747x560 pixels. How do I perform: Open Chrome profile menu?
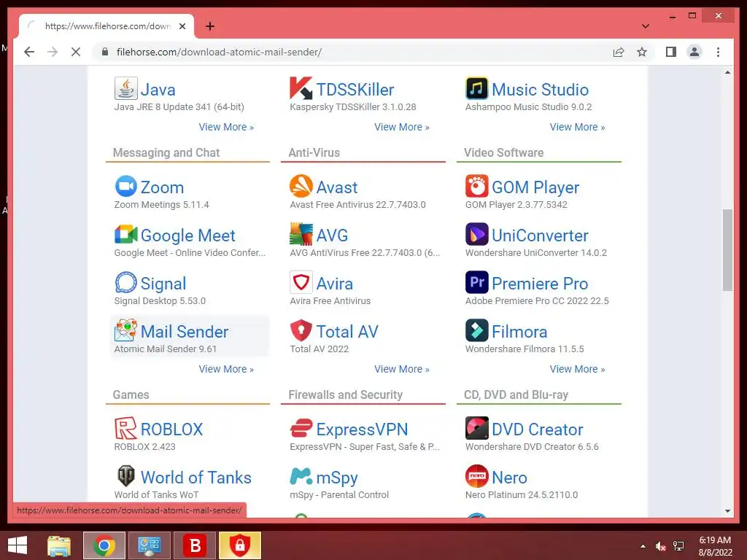pyautogui.click(x=694, y=52)
